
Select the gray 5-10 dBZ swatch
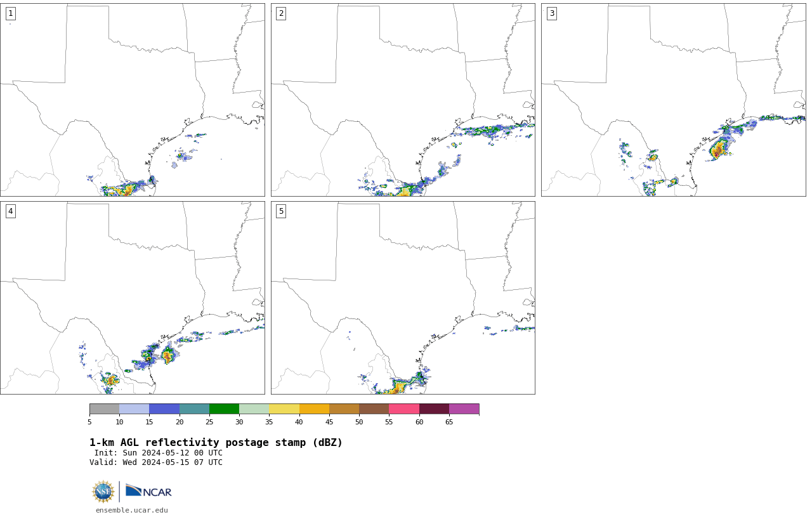coord(104,409)
